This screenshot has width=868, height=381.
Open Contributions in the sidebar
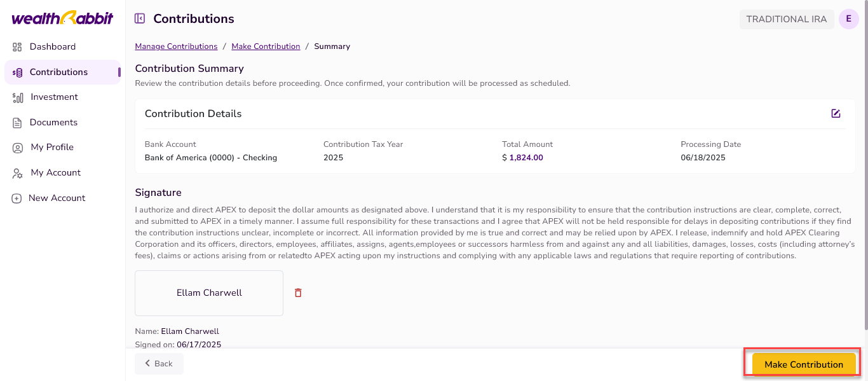coord(58,72)
